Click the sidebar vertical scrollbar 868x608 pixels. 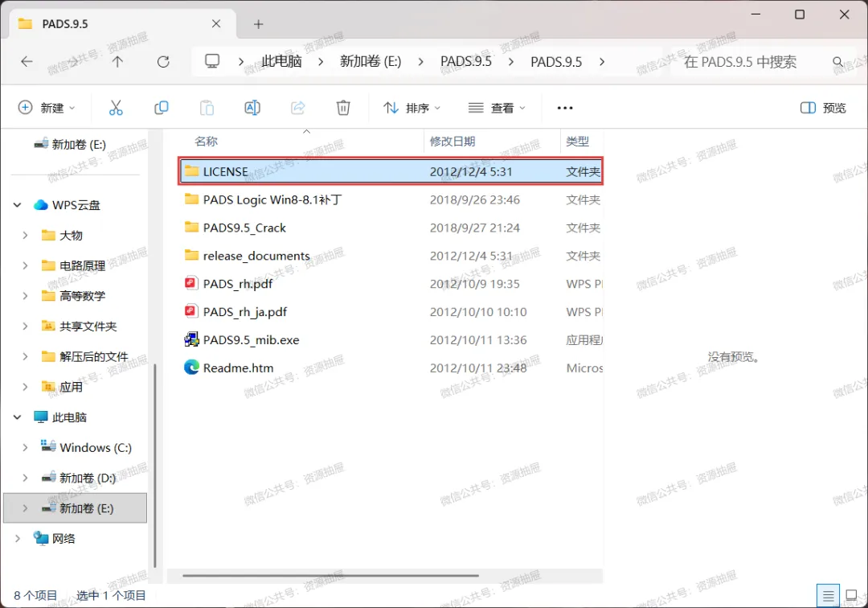(154, 465)
